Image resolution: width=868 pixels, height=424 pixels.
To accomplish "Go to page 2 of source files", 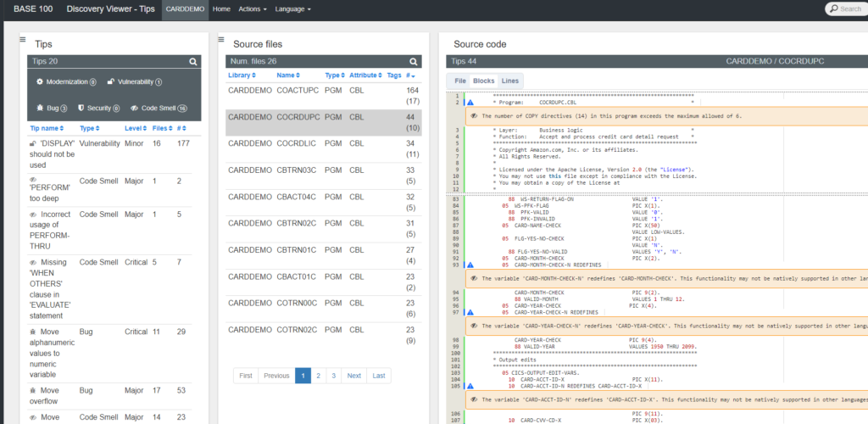I will pyautogui.click(x=318, y=376).
